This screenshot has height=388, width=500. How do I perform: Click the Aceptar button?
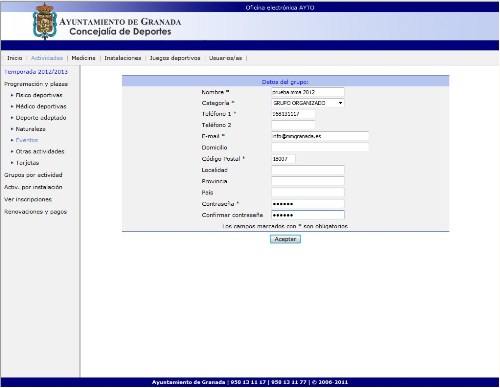(285, 239)
